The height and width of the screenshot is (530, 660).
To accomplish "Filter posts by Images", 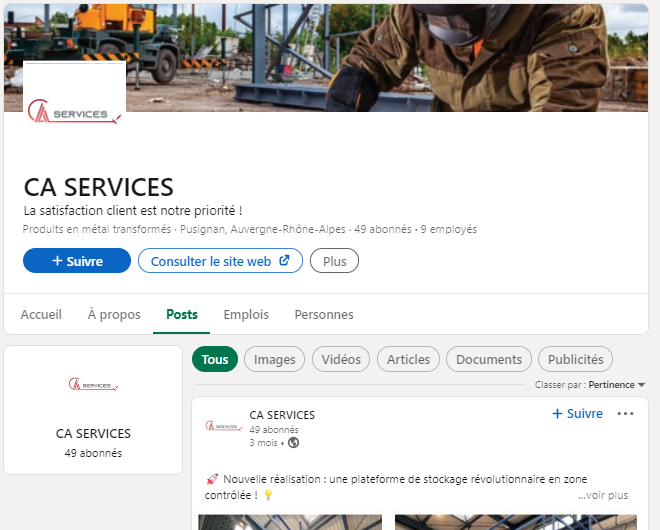I will (x=274, y=360).
